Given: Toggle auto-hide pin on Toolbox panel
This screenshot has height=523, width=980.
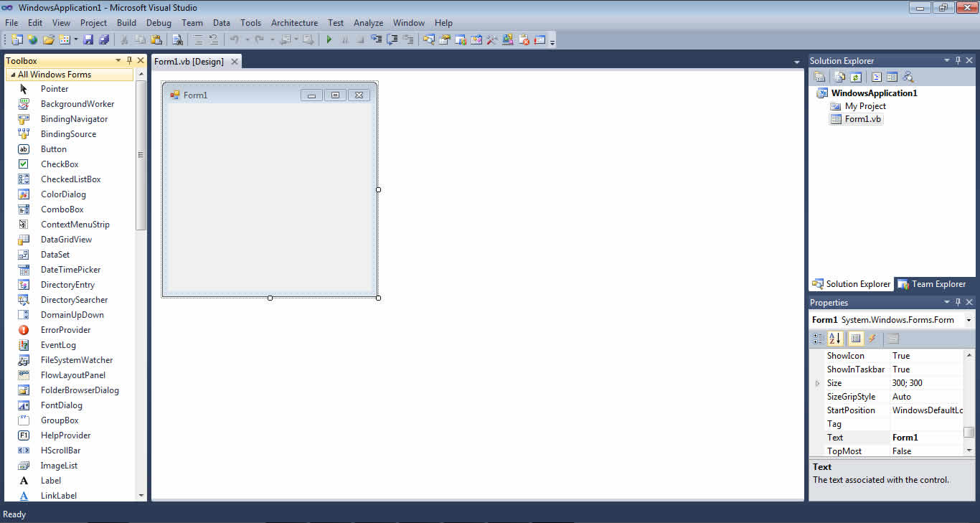Looking at the screenshot, I should 130,61.
